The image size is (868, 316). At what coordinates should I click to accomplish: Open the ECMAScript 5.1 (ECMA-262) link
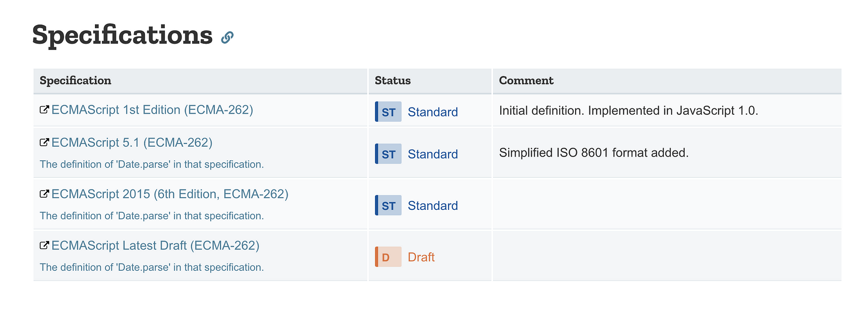click(132, 142)
